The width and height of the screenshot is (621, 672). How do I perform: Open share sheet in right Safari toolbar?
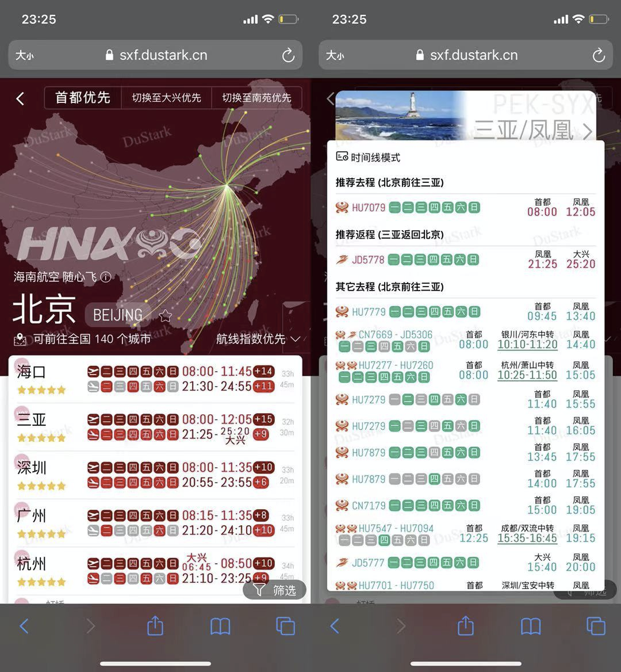(466, 625)
